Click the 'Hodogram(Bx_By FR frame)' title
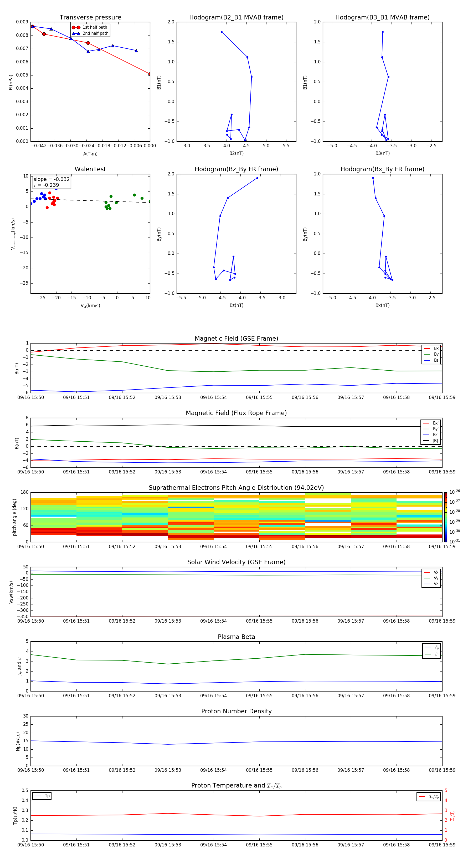473x868 pixels. pos(382,169)
